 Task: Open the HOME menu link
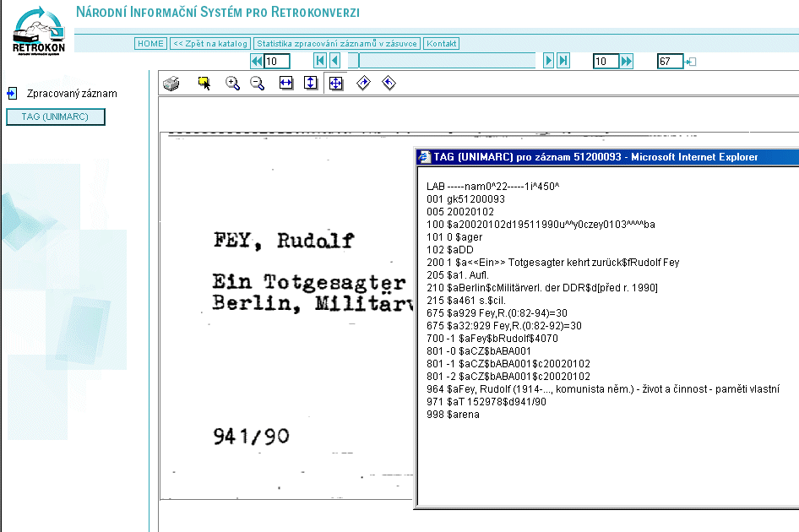coord(150,43)
